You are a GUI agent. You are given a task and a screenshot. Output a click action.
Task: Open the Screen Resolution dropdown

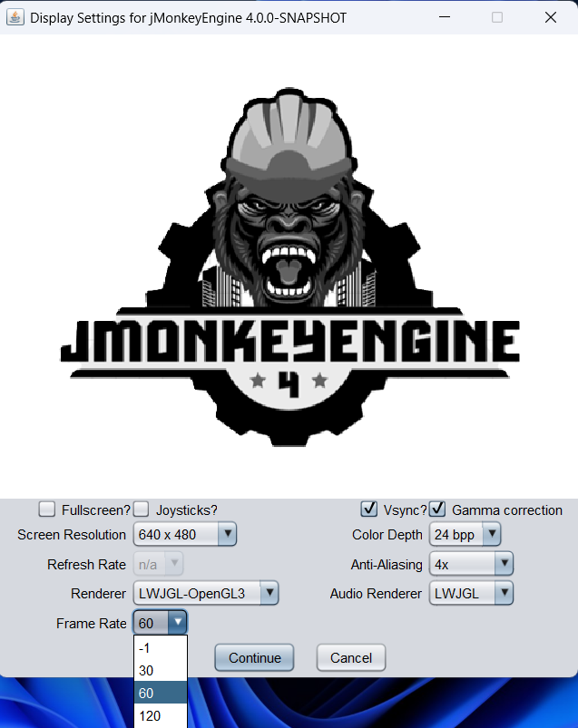pyautogui.click(x=185, y=534)
